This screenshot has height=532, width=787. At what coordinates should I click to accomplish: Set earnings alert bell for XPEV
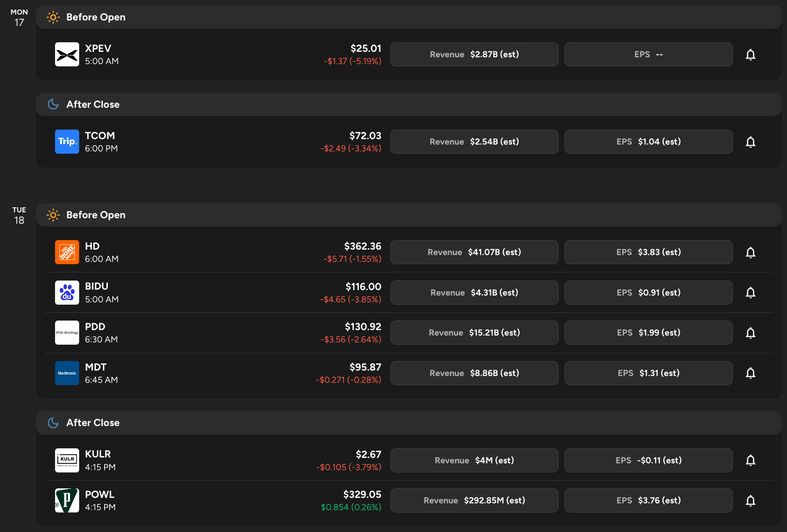(751, 55)
